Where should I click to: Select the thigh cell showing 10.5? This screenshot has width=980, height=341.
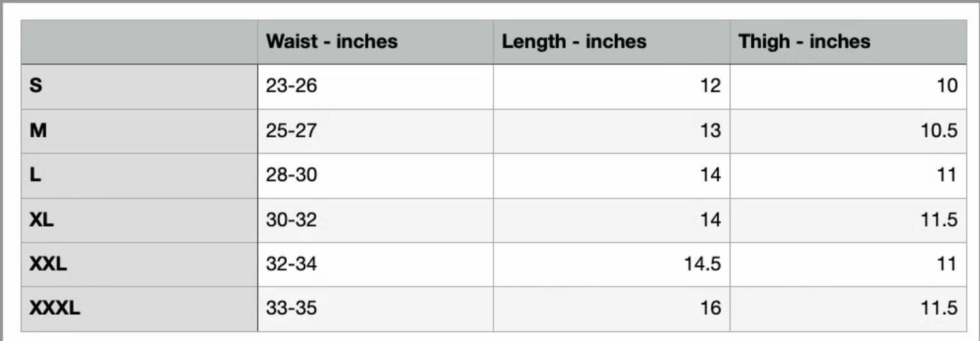click(939, 131)
